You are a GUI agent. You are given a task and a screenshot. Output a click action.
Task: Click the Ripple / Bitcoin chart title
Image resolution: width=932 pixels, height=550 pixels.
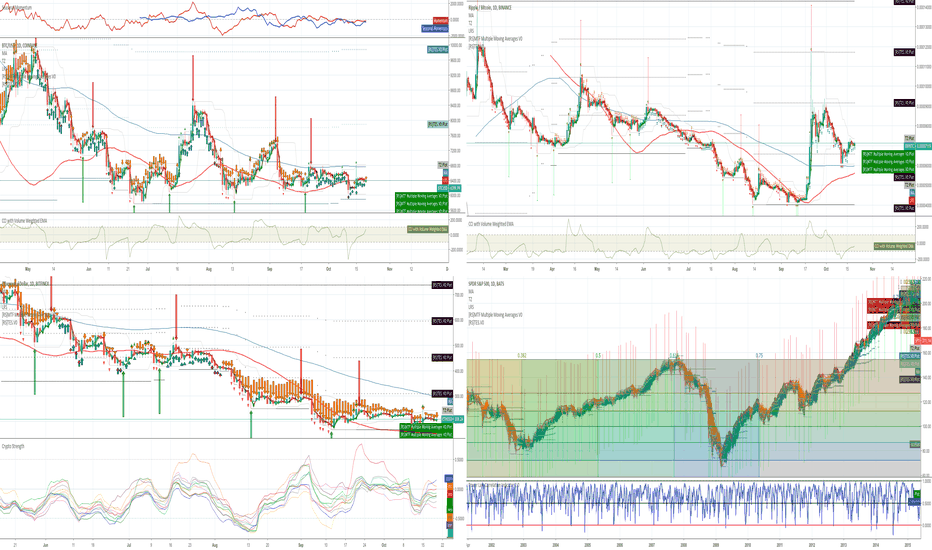(490, 8)
